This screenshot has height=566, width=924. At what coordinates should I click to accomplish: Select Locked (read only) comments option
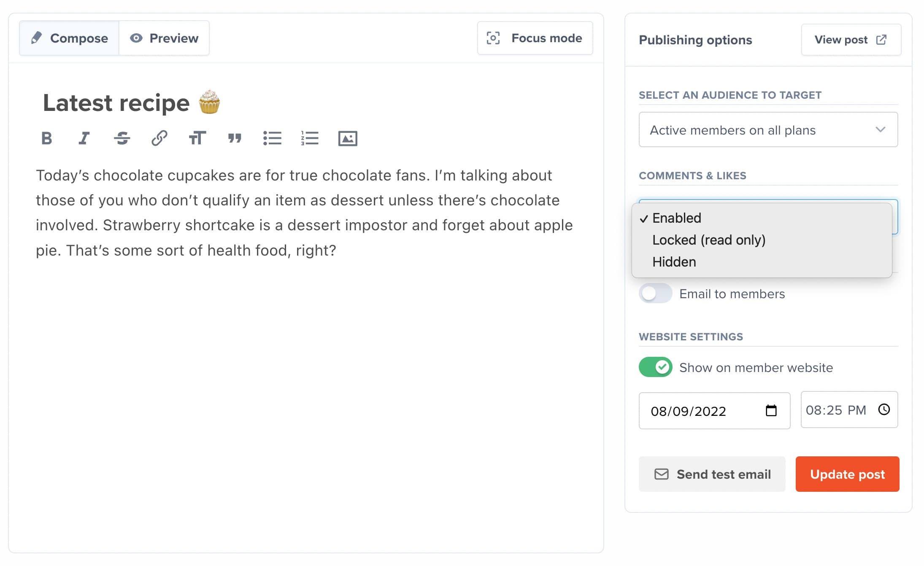(709, 240)
